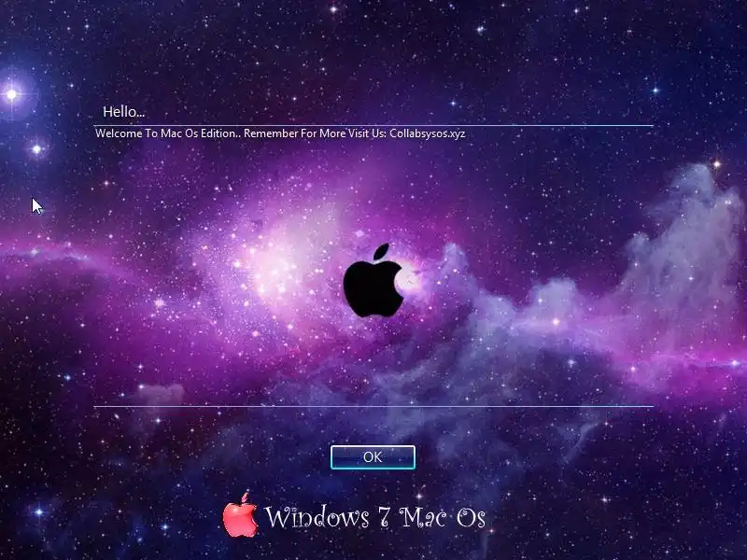Click the OK button
The height and width of the screenshot is (560, 747).
click(x=373, y=457)
